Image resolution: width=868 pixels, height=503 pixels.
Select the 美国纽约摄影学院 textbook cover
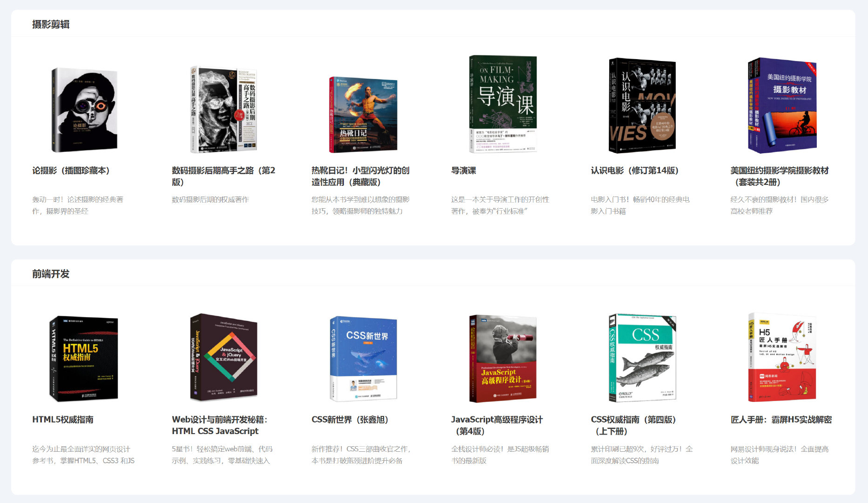[782, 105]
